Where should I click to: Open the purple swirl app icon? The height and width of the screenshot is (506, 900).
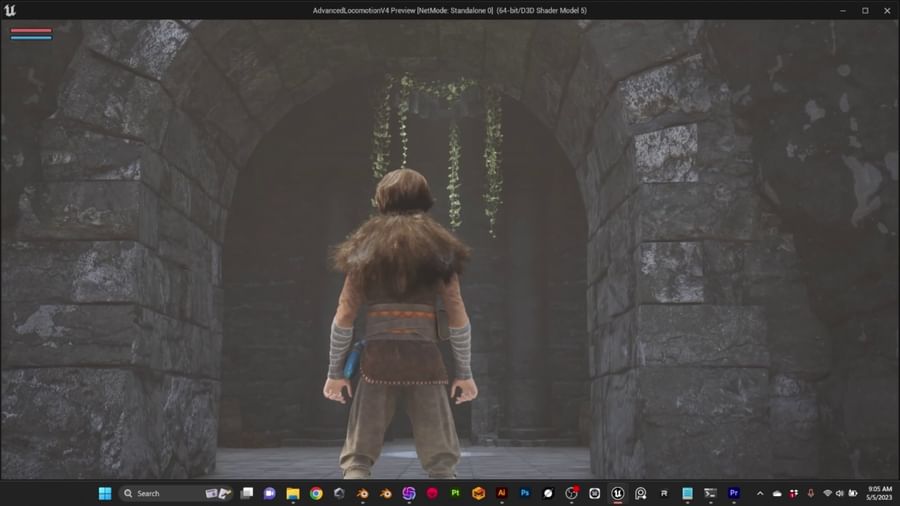pos(409,493)
